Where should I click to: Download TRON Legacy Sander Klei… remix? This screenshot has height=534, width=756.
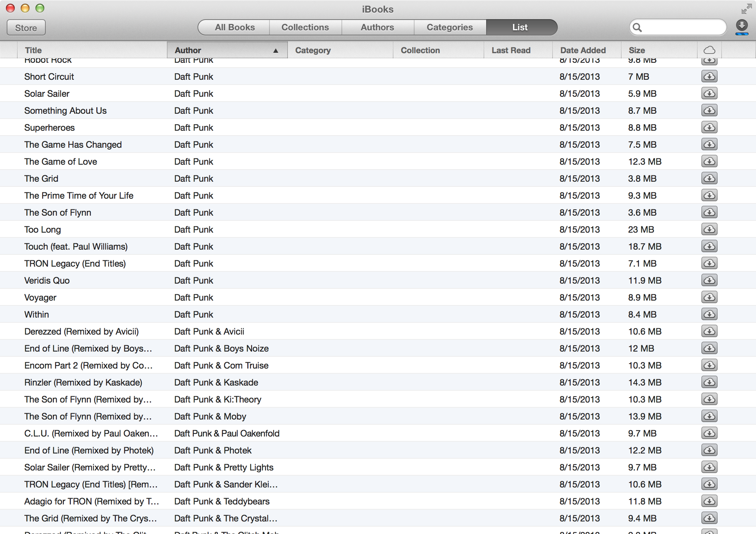click(x=709, y=484)
